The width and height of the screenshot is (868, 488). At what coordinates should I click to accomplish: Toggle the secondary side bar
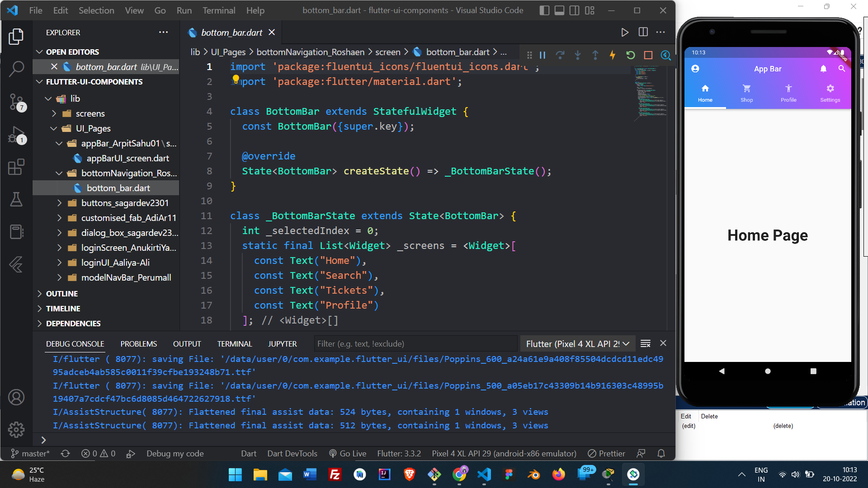(x=574, y=10)
